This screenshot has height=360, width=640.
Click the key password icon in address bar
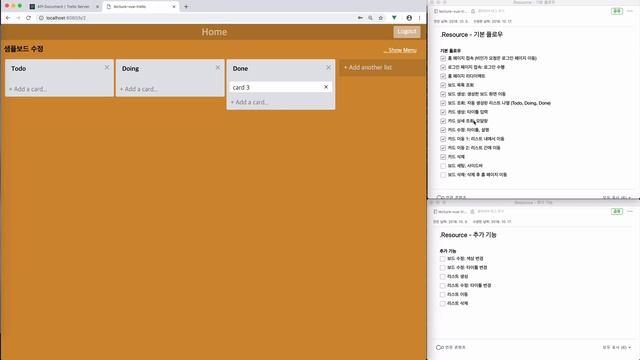(x=360, y=18)
